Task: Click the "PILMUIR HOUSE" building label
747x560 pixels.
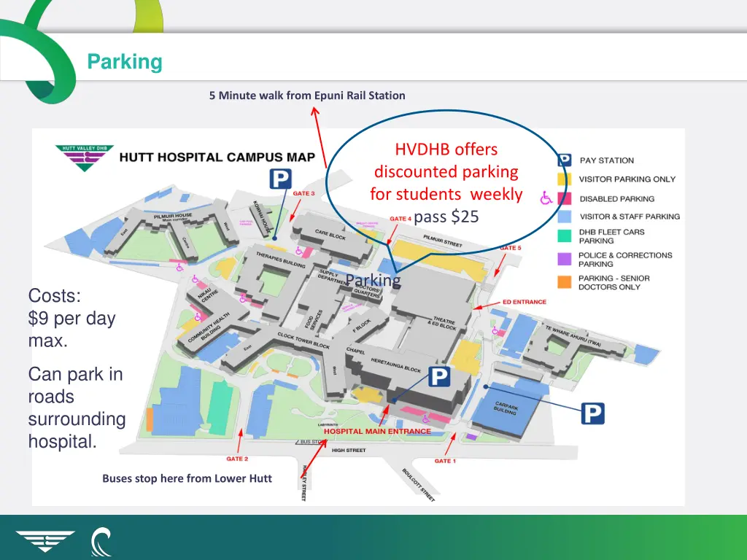Action: point(173,217)
